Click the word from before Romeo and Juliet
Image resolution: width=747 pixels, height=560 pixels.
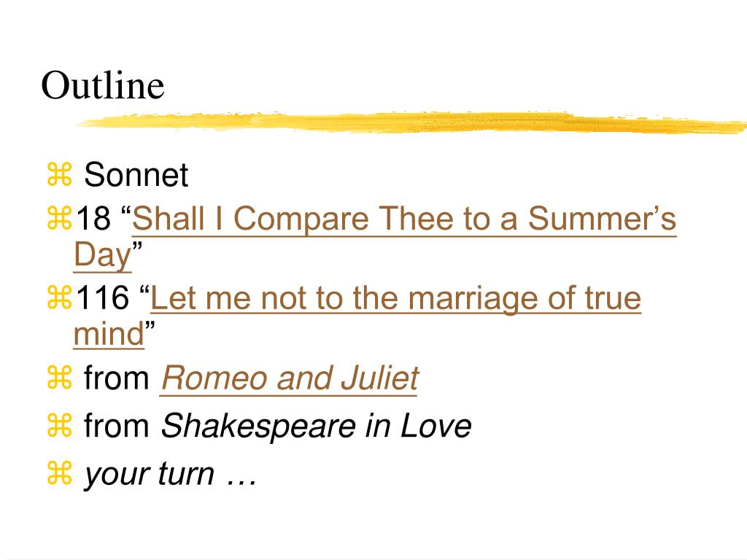pyautogui.click(x=117, y=378)
